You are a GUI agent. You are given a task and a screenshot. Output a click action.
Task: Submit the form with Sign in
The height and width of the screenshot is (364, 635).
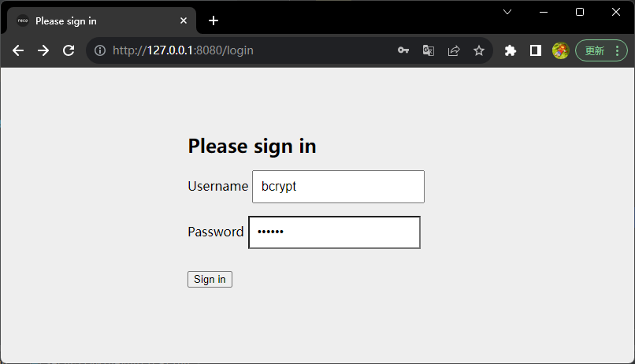(x=210, y=280)
